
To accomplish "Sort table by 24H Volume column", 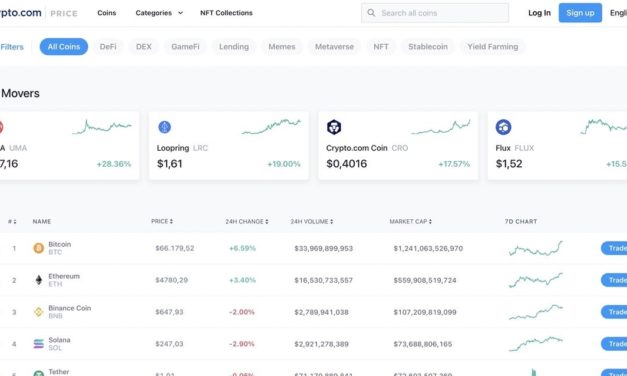I will (x=312, y=221).
